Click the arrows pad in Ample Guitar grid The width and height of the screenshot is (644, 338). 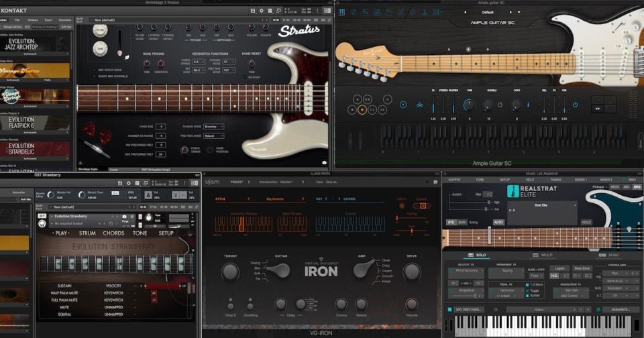coord(598,109)
